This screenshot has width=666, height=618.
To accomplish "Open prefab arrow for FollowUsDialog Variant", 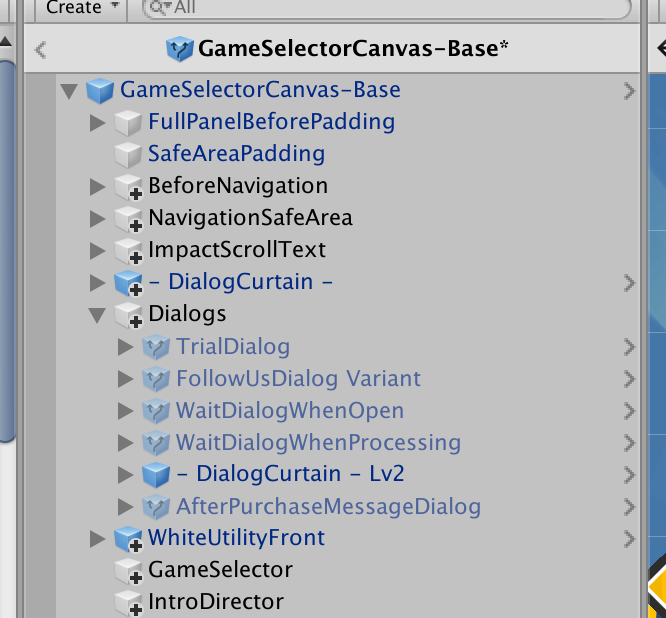I will pyautogui.click(x=629, y=379).
